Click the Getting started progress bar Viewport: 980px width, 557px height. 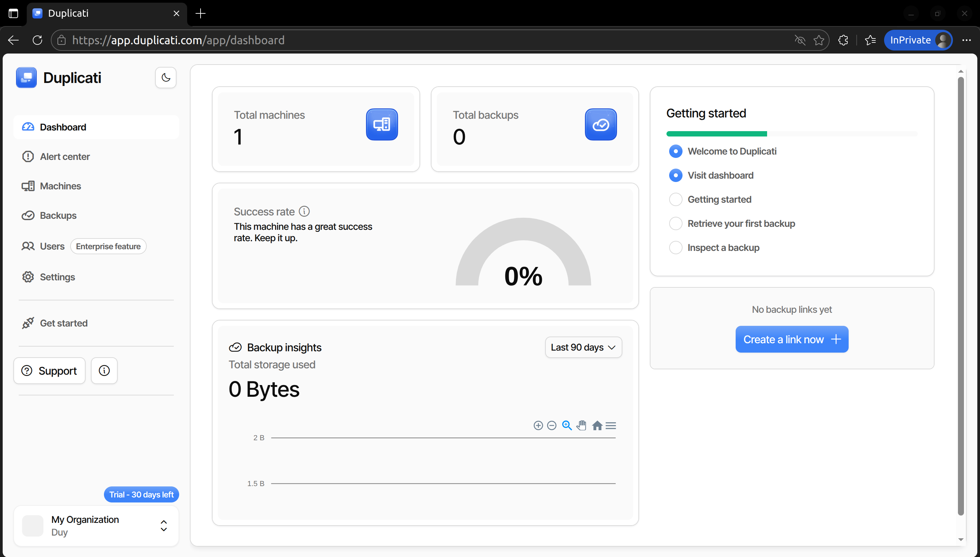tap(791, 134)
